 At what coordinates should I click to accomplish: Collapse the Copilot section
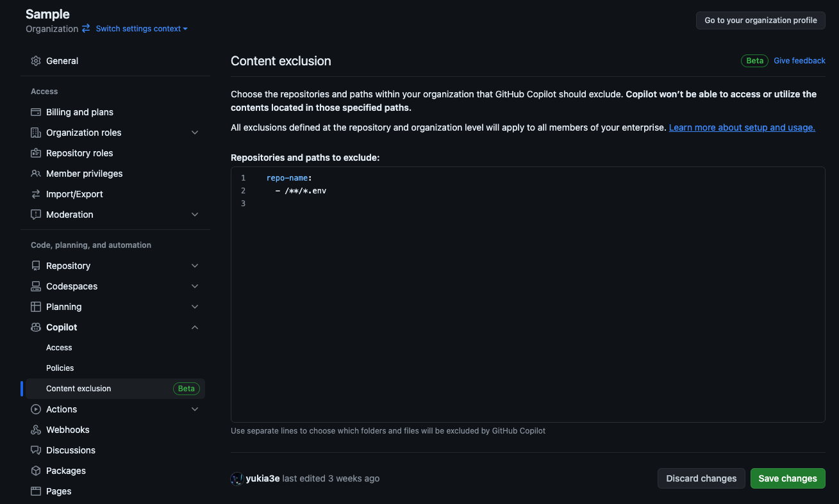click(x=194, y=327)
